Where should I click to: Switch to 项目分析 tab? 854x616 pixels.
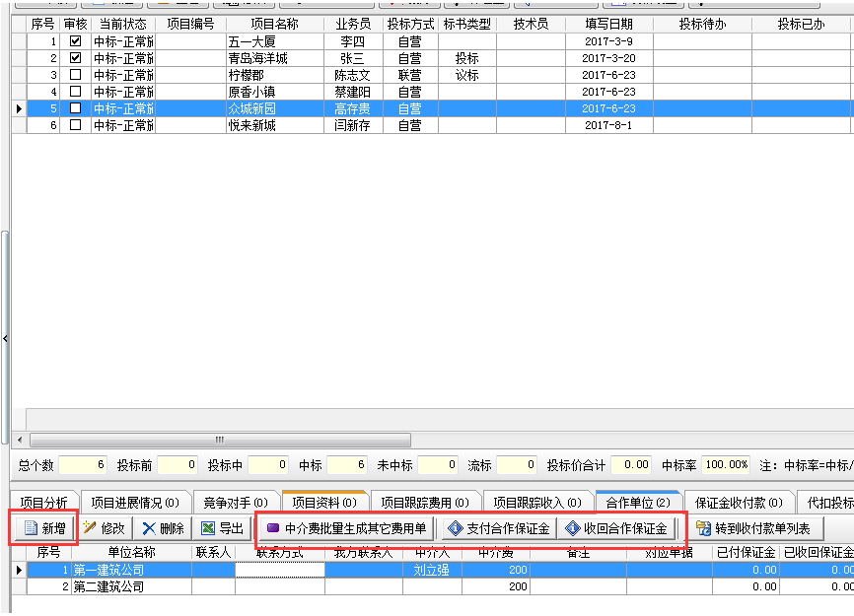tap(43, 503)
